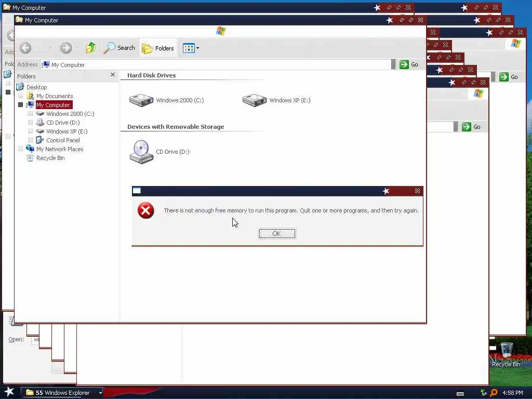The height and width of the screenshot is (399, 532).
Task: Expand the CD Drive (D:) tree node
Action: (31, 123)
